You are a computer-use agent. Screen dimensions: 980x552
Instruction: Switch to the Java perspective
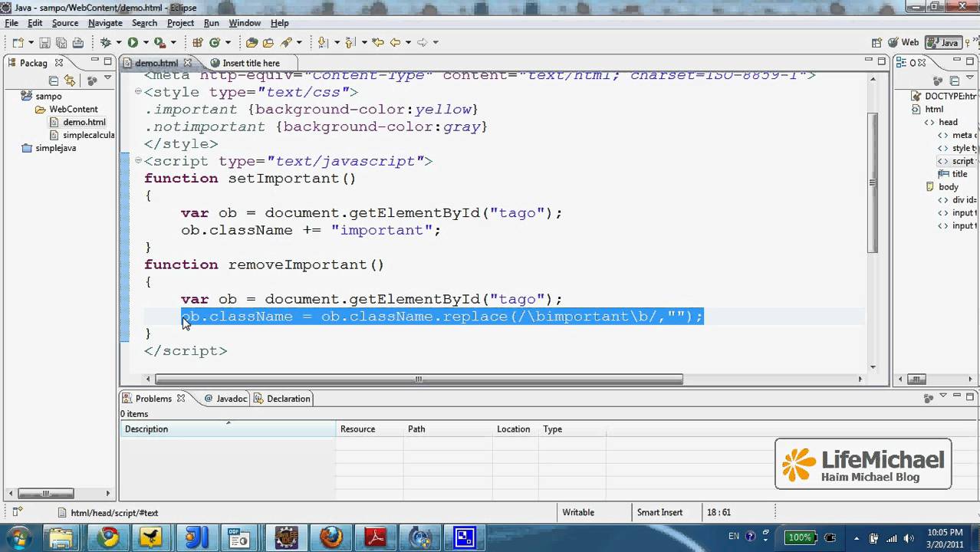pyautogui.click(x=943, y=43)
